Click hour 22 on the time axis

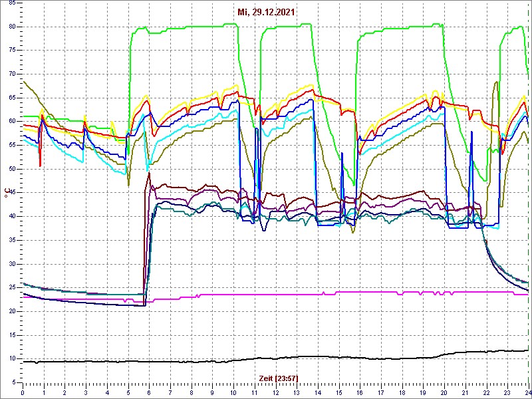click(x=487, y=392)
